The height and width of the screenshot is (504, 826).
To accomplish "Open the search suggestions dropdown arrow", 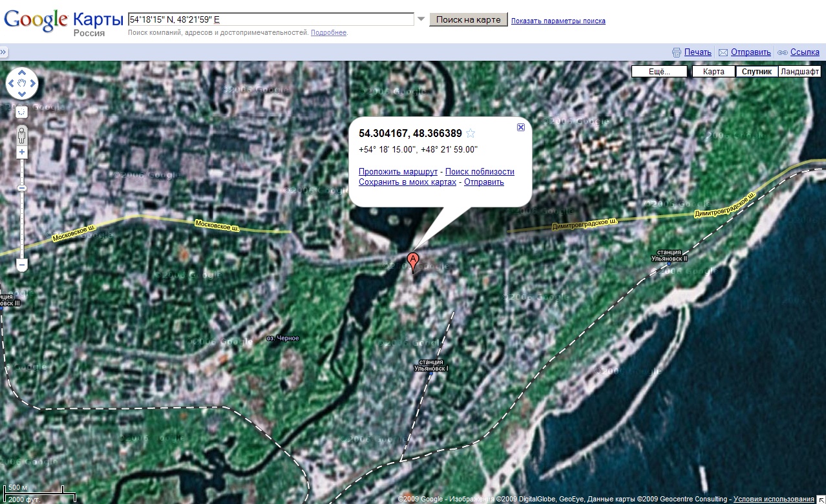I will point(421,19).
